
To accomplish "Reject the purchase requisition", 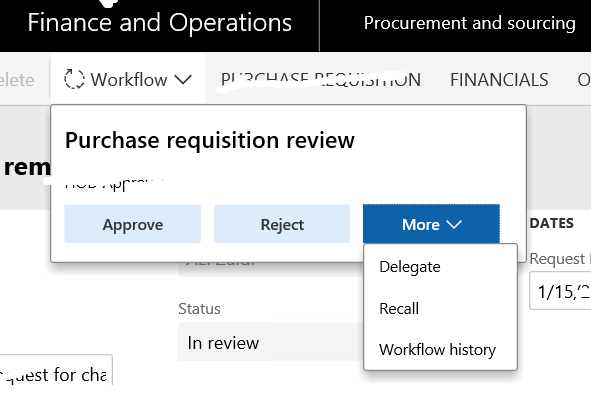I will point(282,224).
